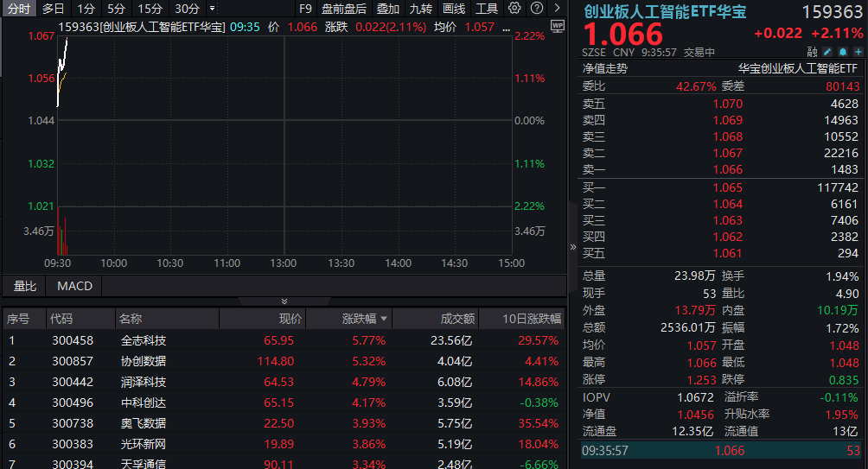Switch to 多日 multi-day tab
Image resolution: width=868 pixels, height=469 pixels.
tap(53, 9)
